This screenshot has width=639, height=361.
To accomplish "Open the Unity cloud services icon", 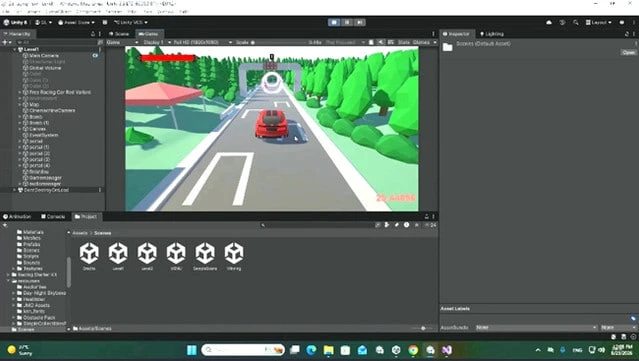I will (549, 22).
